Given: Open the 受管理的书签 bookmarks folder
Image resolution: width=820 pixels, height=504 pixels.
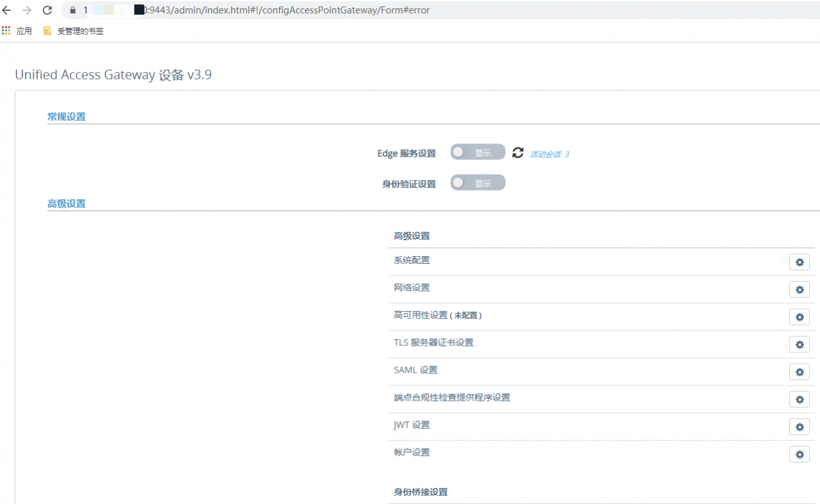Looking at the screenshot, I should 73,31.
